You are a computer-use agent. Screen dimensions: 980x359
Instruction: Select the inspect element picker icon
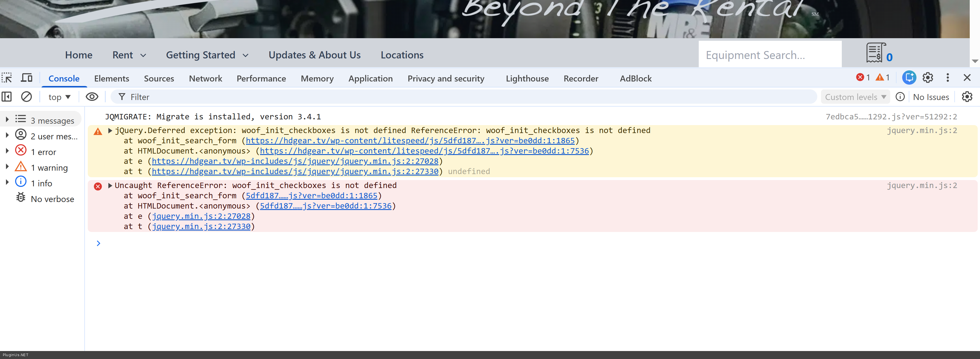tap(7, 78)
